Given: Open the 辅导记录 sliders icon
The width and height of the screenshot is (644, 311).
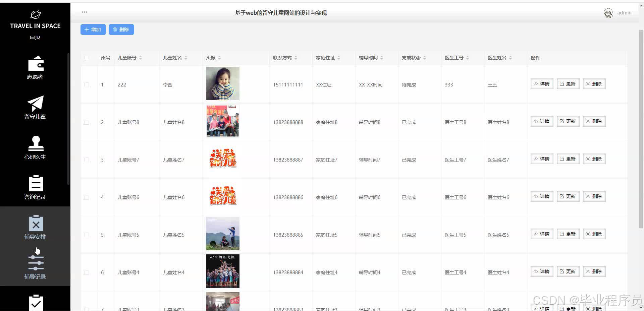Looking at the screenshot, I should tap(36, 263).
